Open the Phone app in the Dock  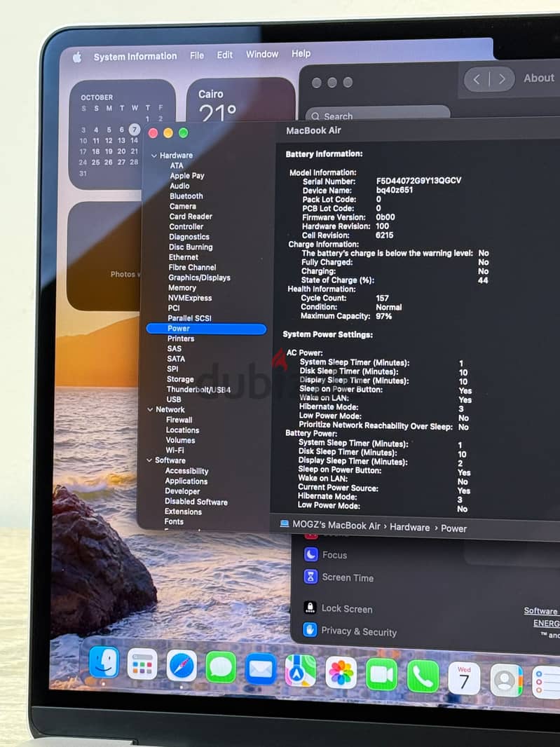[x=423, y=676]
